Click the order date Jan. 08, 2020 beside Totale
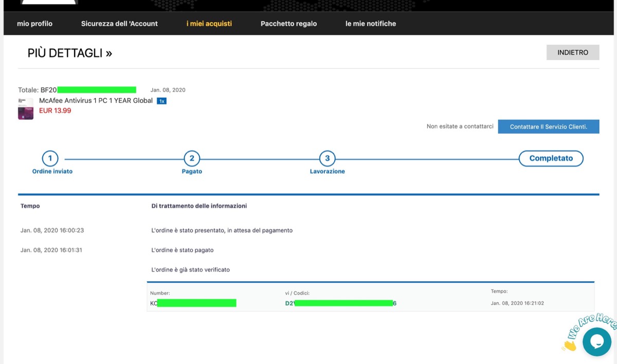This screenshot has width=617, height=364. click(168, 90)
